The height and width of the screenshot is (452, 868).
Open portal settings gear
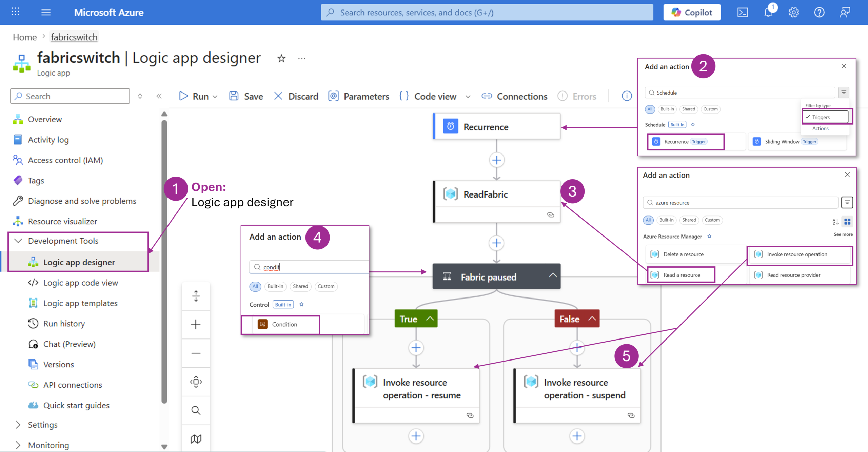pyautogui.click(x=794, y=12)
